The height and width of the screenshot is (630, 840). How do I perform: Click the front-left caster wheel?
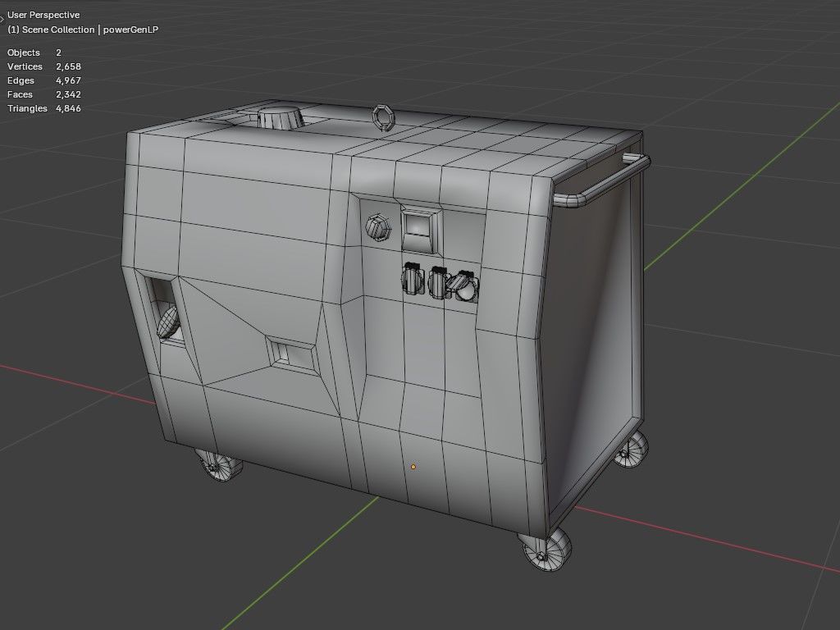218,466
